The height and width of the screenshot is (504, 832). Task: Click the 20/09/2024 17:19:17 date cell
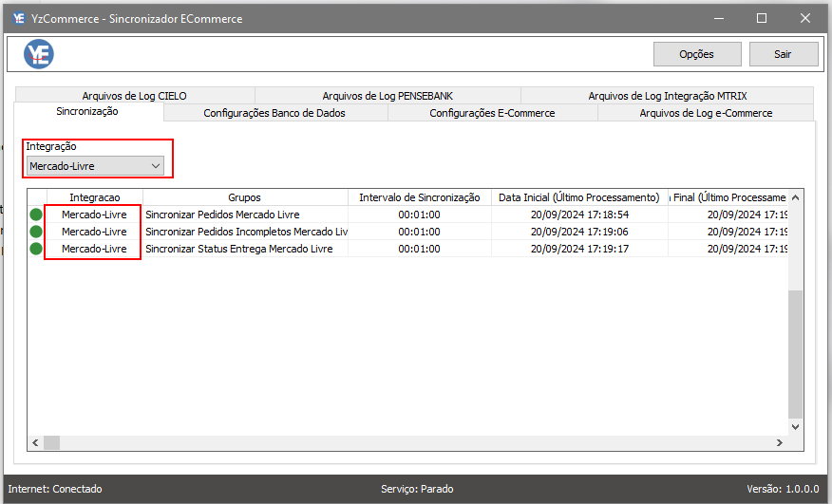(x=579, y=249)
